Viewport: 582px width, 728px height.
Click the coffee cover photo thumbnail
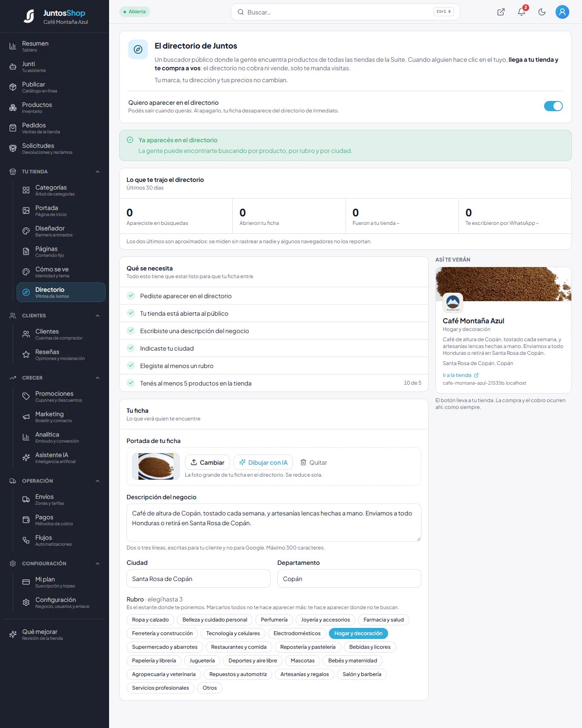(x=156, y=466)
